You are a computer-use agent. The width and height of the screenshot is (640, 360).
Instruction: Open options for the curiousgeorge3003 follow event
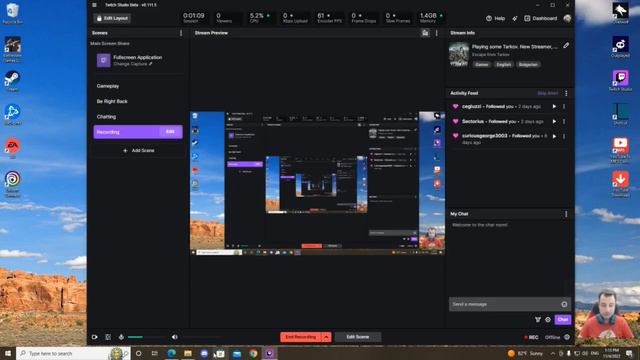coord(564,136)
